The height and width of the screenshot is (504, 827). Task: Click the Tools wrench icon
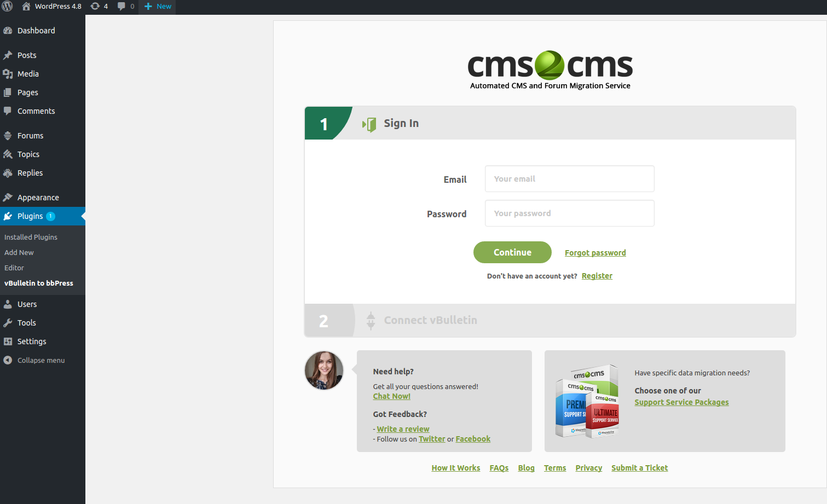(8, 323)
